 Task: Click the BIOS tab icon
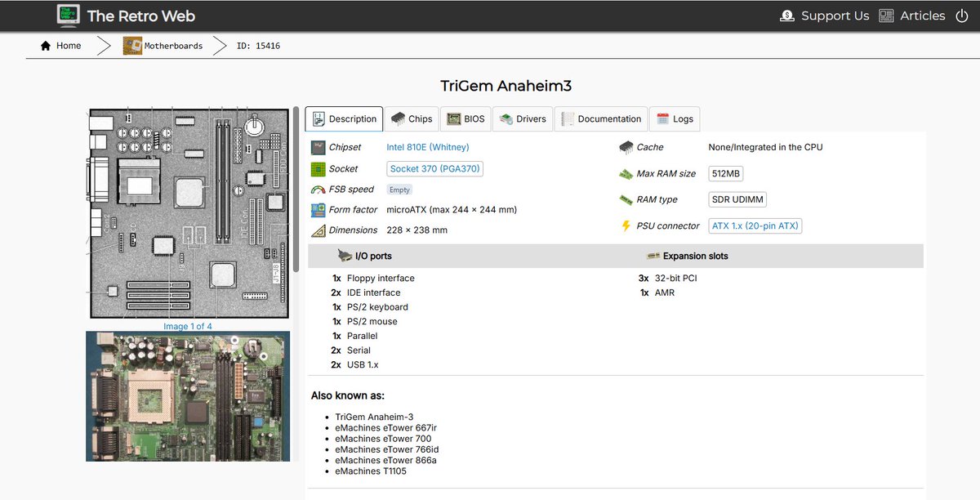[x=453, y=118]
